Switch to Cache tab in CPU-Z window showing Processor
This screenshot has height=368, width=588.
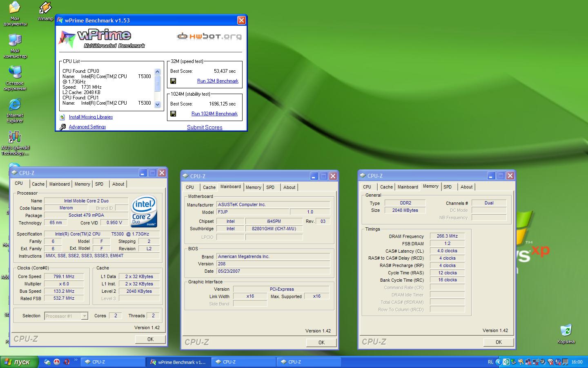38,184
